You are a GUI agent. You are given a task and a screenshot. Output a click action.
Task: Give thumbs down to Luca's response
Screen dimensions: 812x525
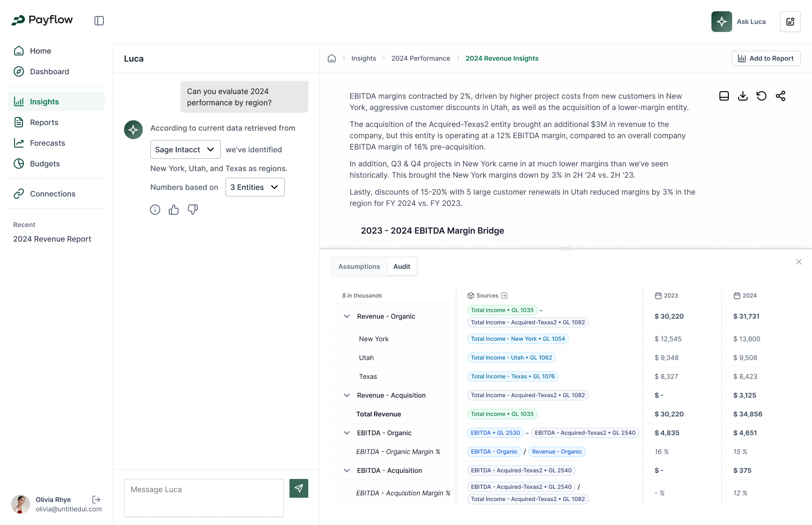pos(193,210)
